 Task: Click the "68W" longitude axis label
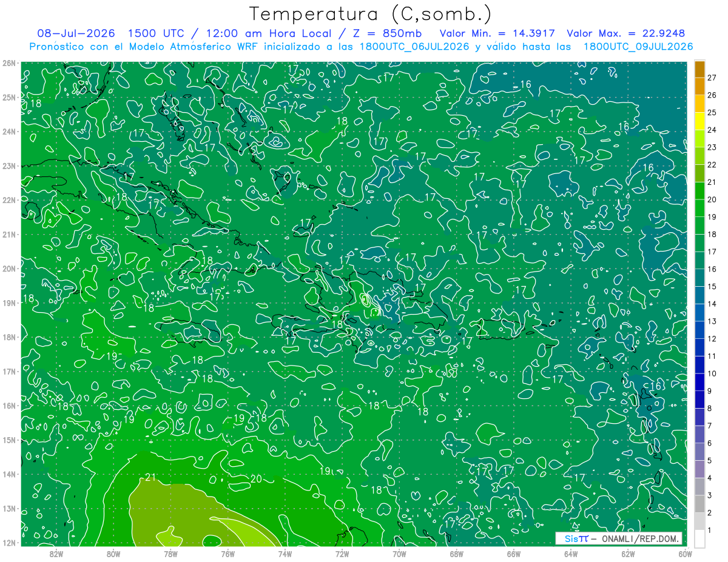(456, 554)
